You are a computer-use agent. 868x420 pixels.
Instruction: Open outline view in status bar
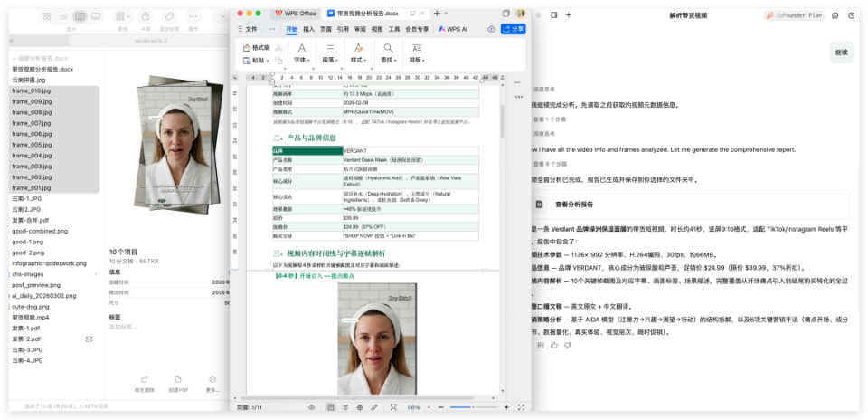(x=344, y=407)
